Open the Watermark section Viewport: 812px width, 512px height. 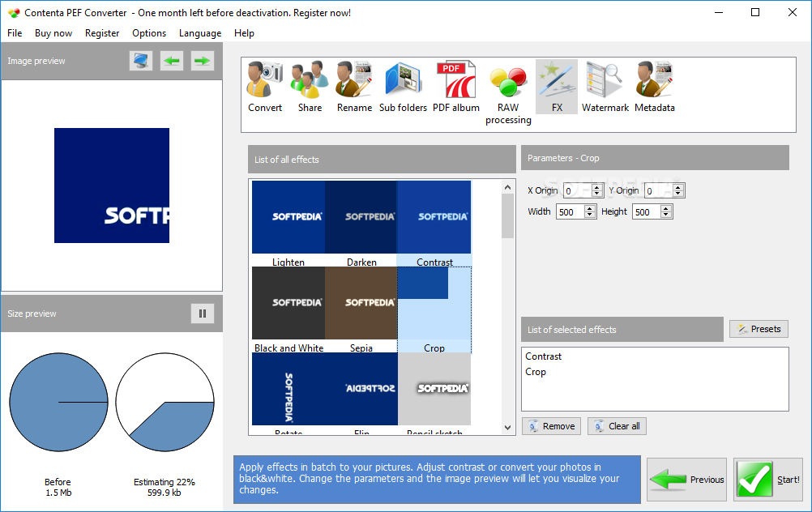tap(605, 87)
